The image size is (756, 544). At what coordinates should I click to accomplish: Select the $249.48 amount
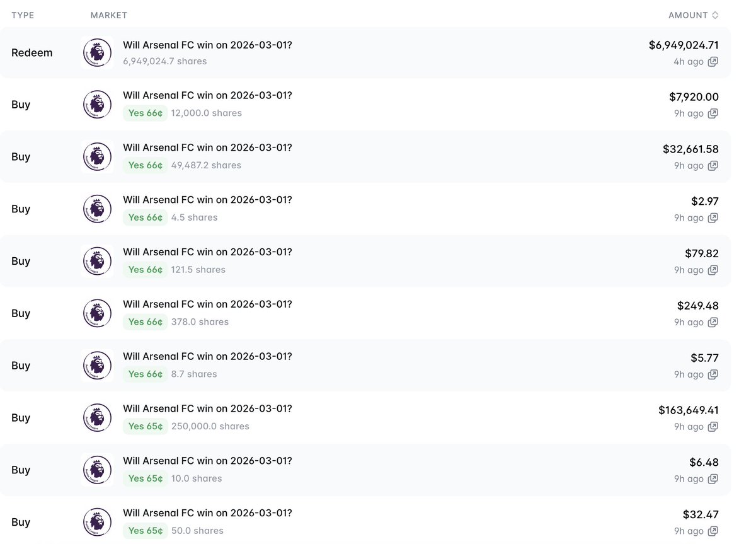point(698,306)
